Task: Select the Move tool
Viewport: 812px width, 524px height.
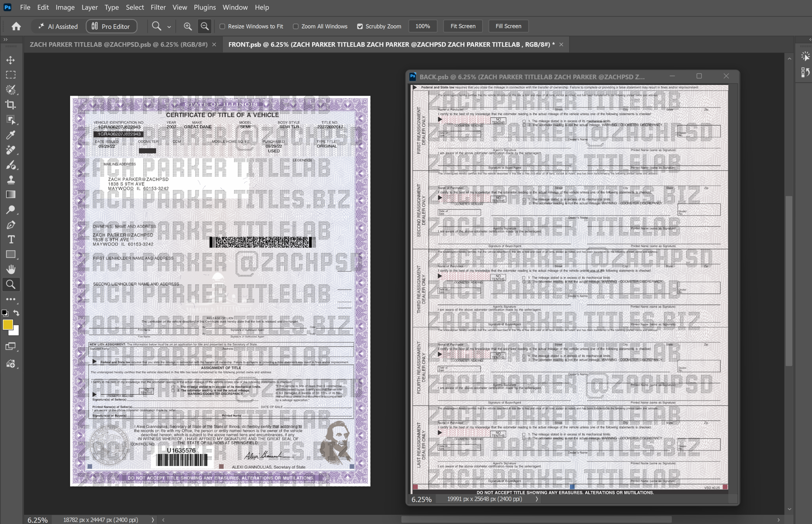Action: point(10,60)
